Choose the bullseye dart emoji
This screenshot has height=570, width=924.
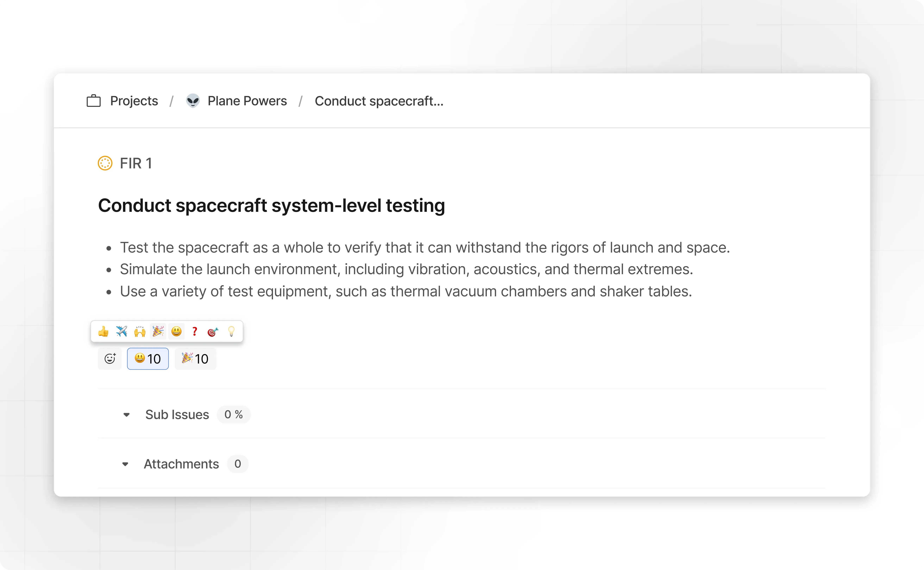[213, 332]
